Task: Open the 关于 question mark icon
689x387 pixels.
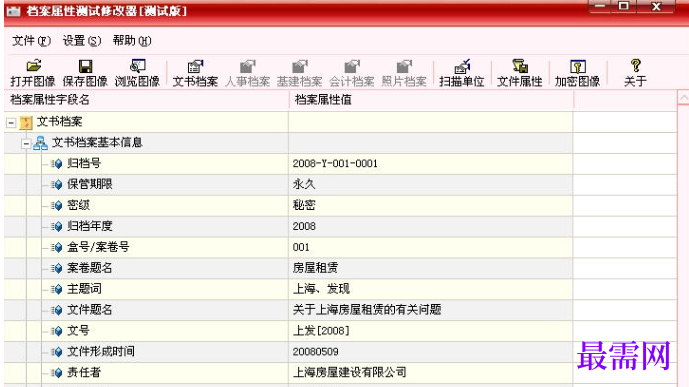Action: click(635, 66)
